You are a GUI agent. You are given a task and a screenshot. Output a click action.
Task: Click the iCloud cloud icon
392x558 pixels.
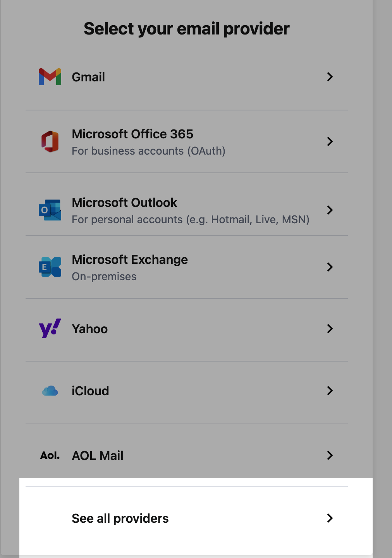[50, 391]
